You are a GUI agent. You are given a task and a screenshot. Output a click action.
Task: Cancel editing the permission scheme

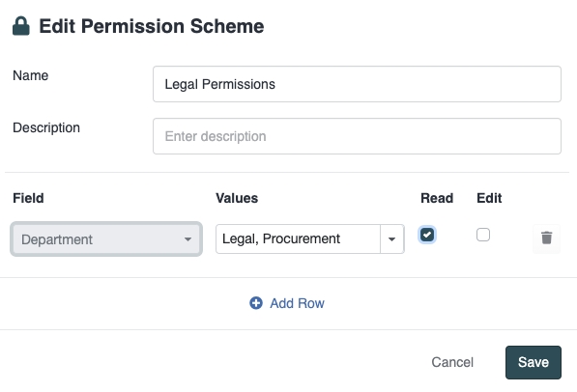452,362
